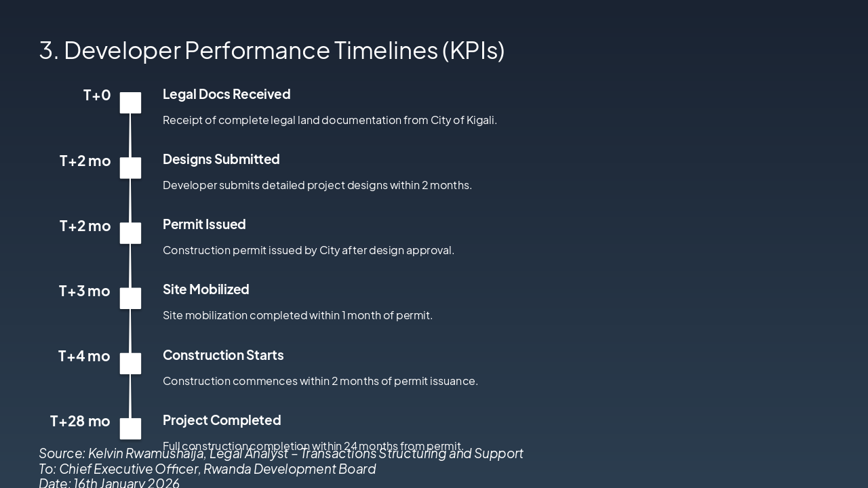
Task: Click the slide title Developer Performance Timelines
Action: (x=271, y=50)
